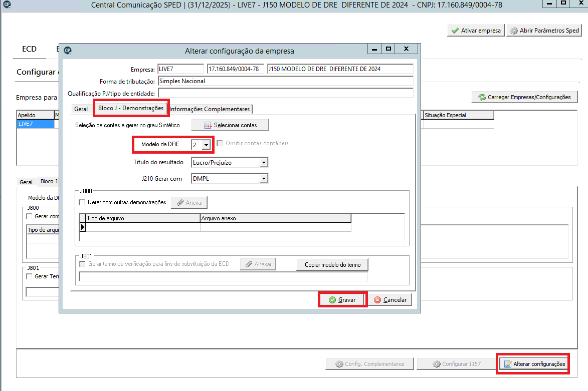The height and width of the screenshot is (391, 588).
Task: Click the app logo in the main window title bar
Action: tap(7, 5)
